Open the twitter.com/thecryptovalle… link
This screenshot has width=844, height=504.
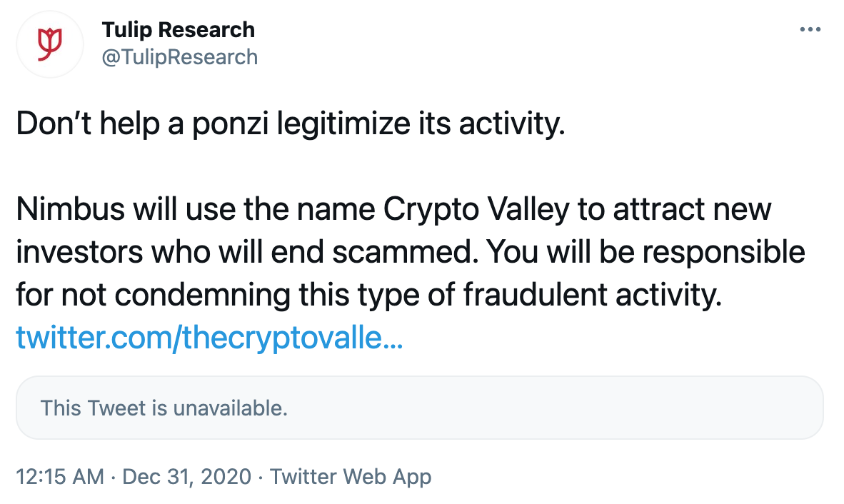(x=209, y=337)
